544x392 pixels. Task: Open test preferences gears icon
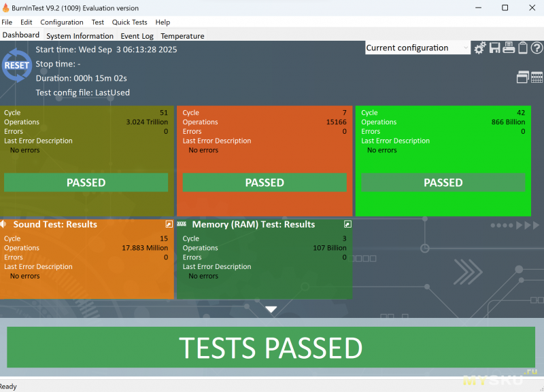click(x=480, y=48)
